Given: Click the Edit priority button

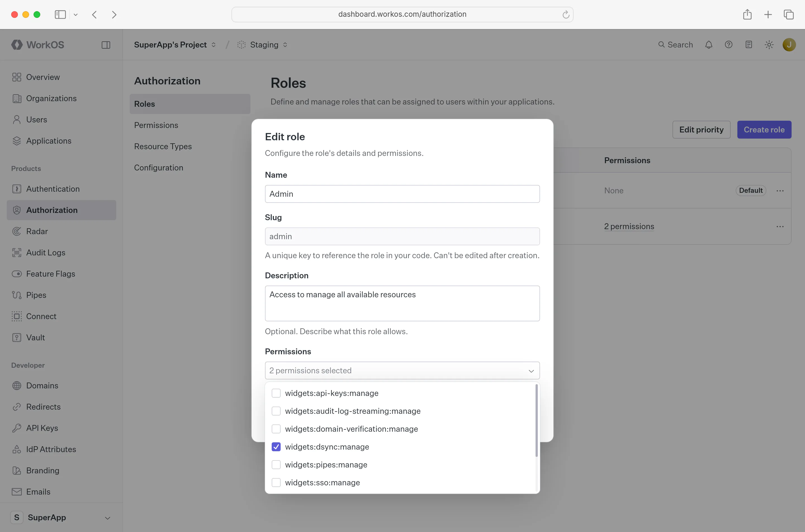Looking at the screenshot, I should pos(701,130).
